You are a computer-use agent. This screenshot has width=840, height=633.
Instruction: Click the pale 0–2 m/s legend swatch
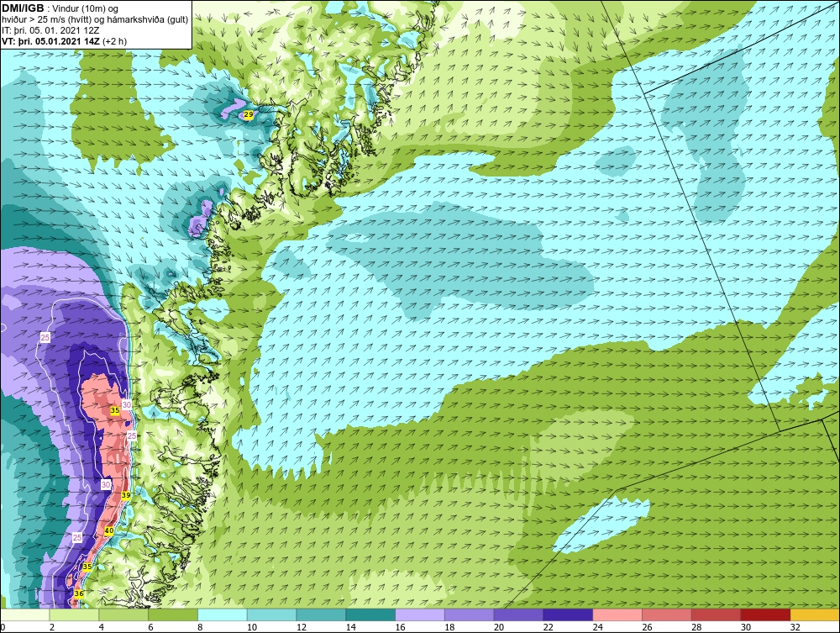tap(25, 615)
